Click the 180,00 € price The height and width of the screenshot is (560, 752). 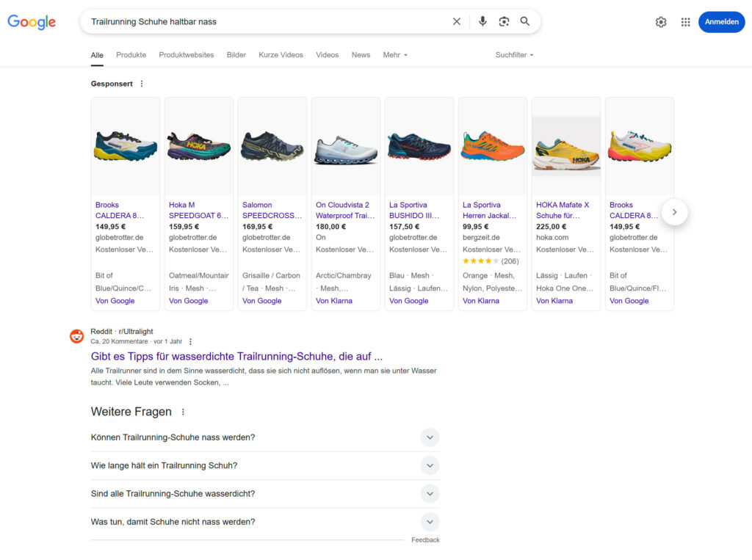330,226
